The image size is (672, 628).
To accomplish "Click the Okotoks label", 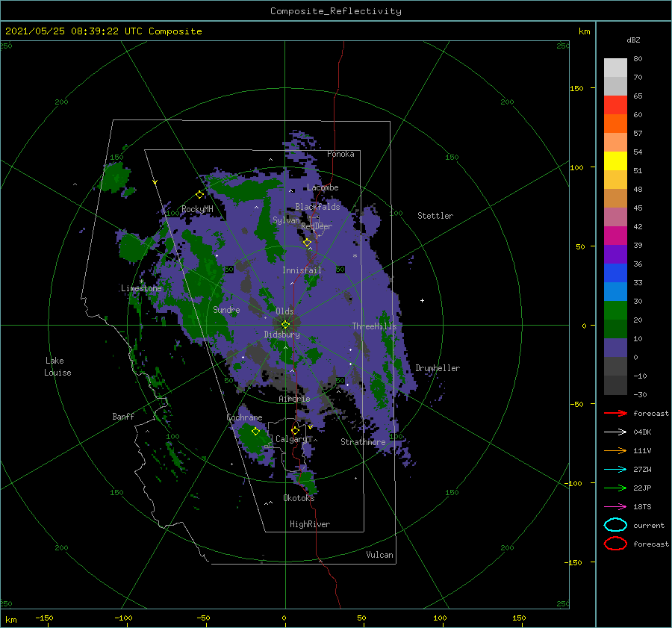I will (x=299, y=497).
